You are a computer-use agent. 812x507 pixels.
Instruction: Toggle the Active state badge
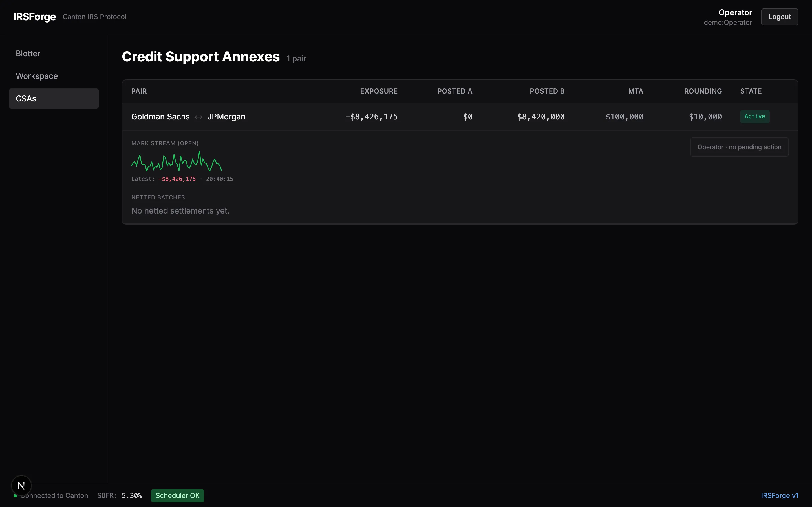754,116
